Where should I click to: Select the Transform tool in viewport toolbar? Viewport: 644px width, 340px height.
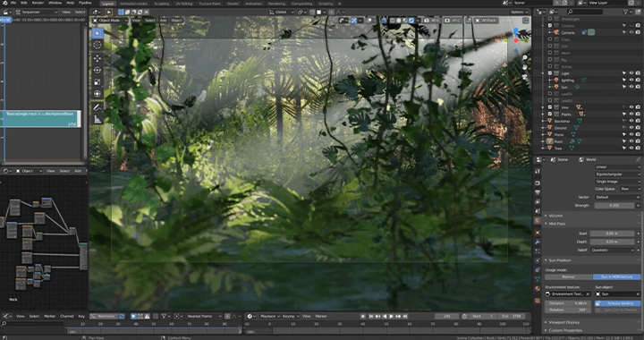pos(97,94)
